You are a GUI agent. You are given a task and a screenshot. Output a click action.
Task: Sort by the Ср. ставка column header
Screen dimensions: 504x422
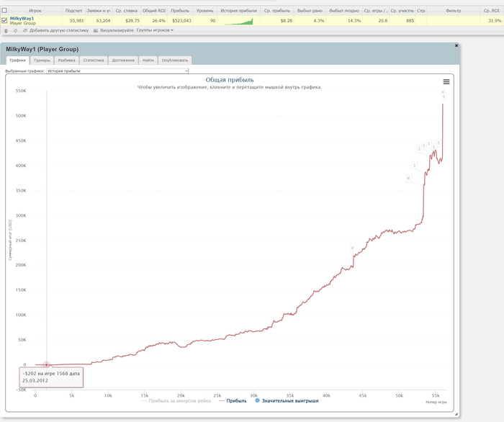[x=126, y=11]
